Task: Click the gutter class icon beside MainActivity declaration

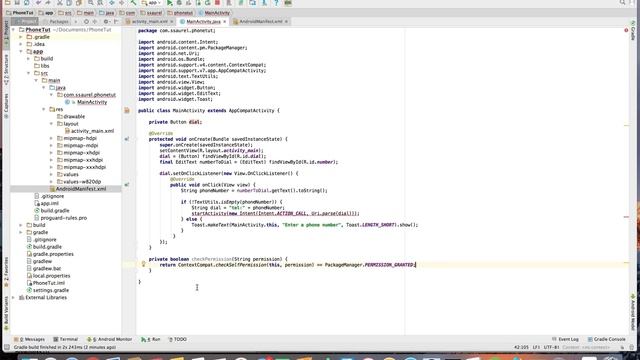Action: 127,111
